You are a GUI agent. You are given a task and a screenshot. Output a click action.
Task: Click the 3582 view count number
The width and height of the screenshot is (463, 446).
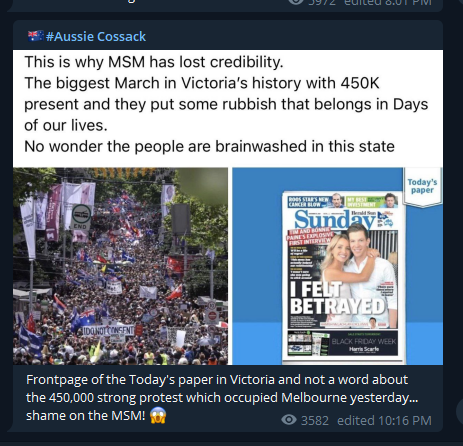click(315, 420)
